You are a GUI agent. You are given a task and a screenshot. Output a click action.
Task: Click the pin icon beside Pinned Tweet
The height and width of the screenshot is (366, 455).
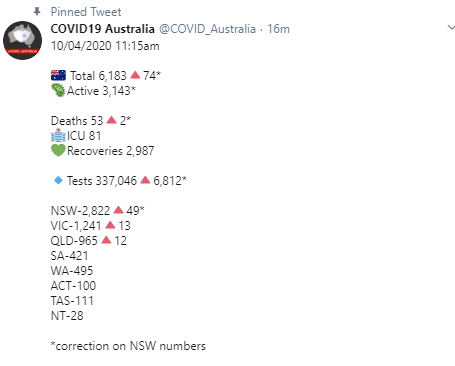click(37, 12)
